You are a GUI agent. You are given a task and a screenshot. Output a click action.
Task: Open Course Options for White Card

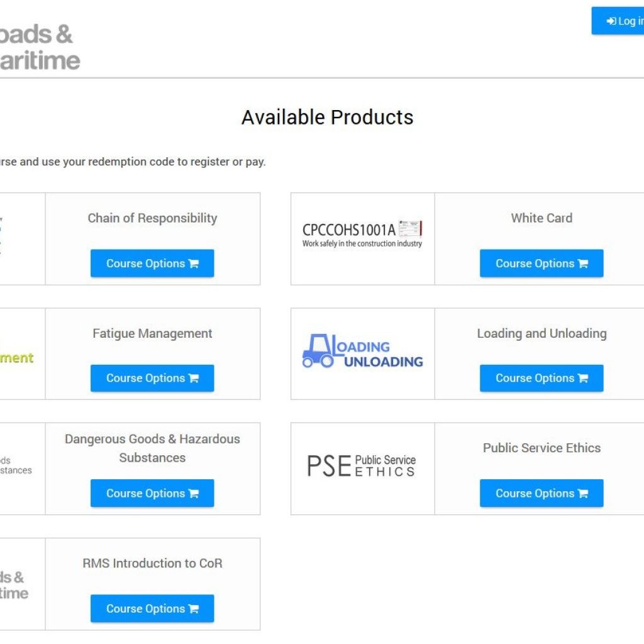[541, 264]
